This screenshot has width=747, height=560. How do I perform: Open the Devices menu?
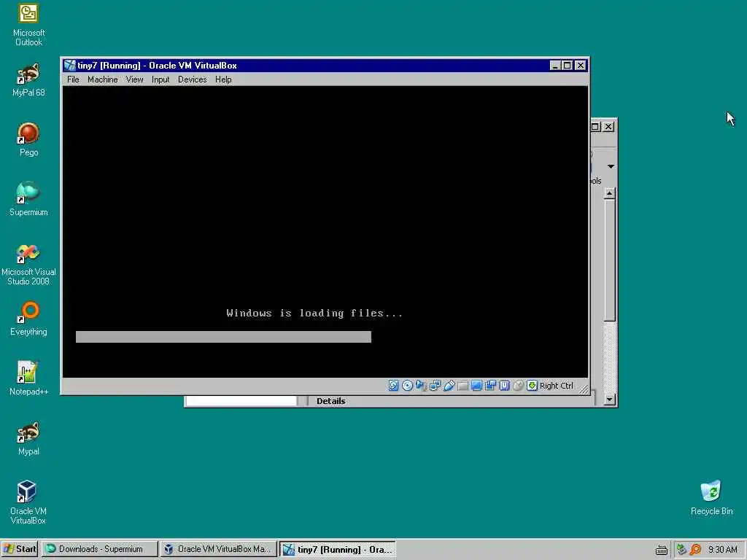(193, 79)
